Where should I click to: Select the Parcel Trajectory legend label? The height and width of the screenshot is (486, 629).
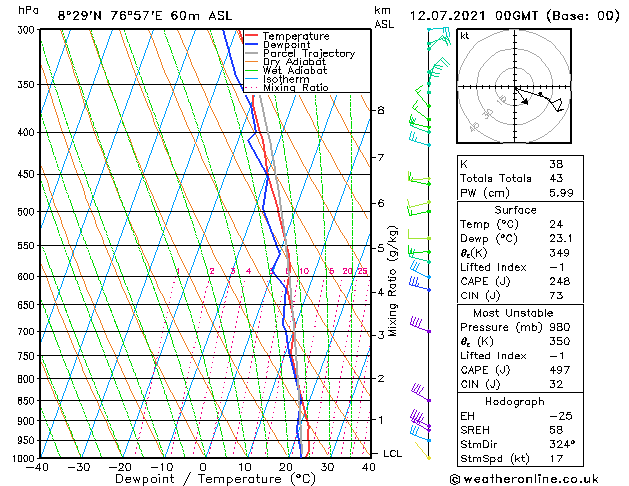click(309, 53)
